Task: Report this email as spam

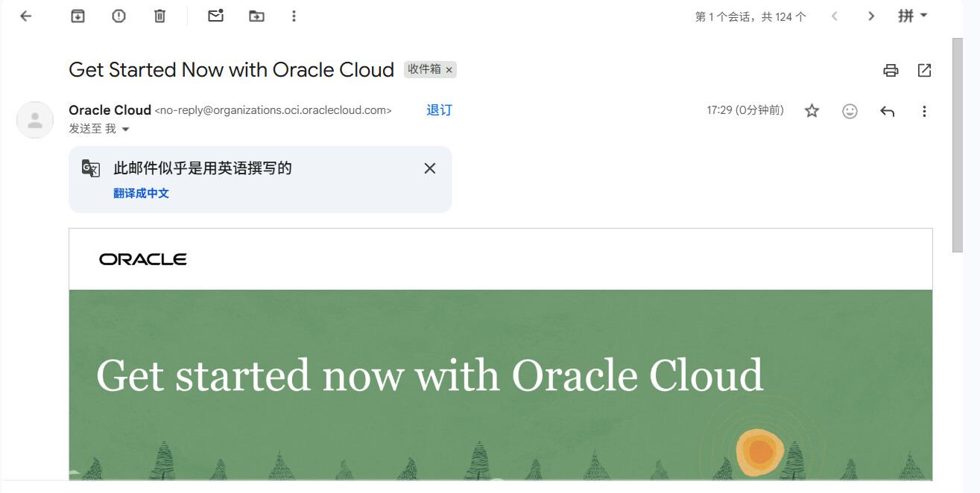Action: [118, 16]
